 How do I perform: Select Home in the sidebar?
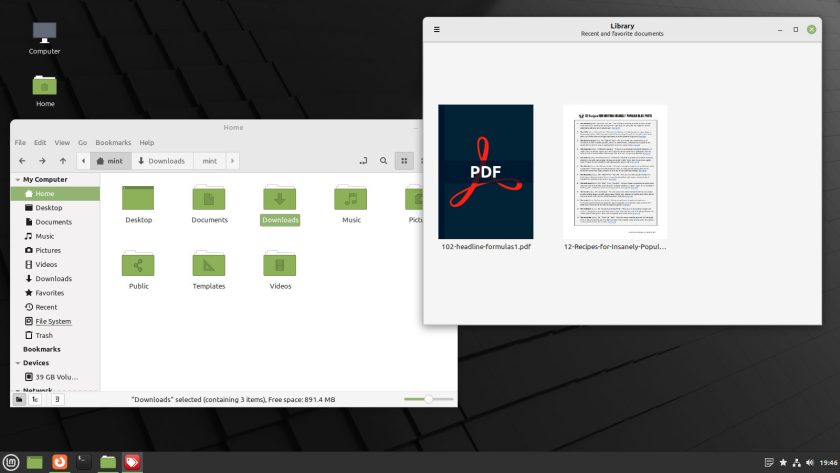(x=55, y=193)
